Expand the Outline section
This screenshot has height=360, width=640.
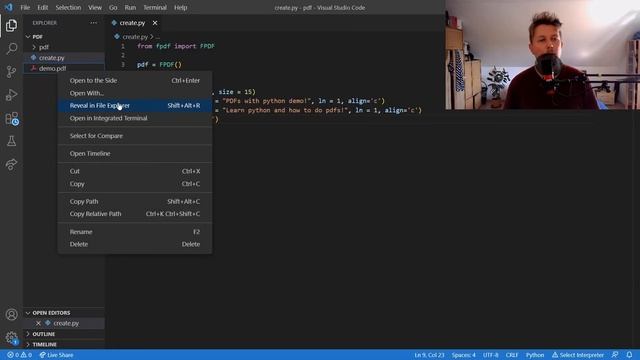(x=63, y=334)
